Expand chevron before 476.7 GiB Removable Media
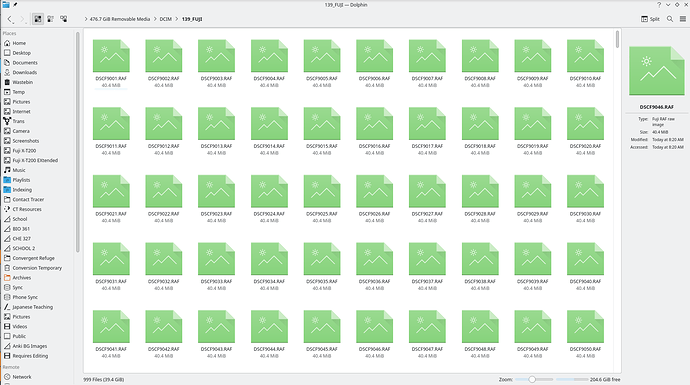Image resolution: width=690 pixels, height=385 pixels. (x=86, y=19)
